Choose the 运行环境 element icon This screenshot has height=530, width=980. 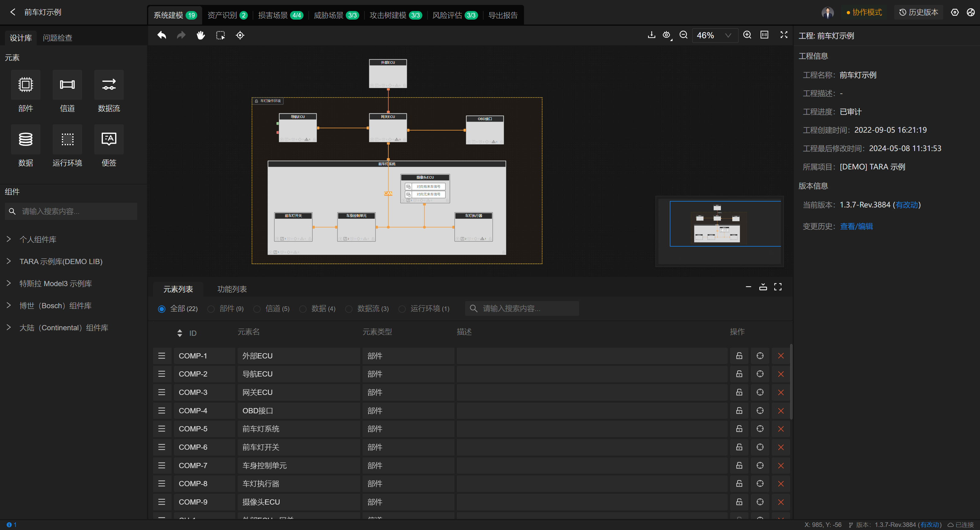(x=67, y=139)
